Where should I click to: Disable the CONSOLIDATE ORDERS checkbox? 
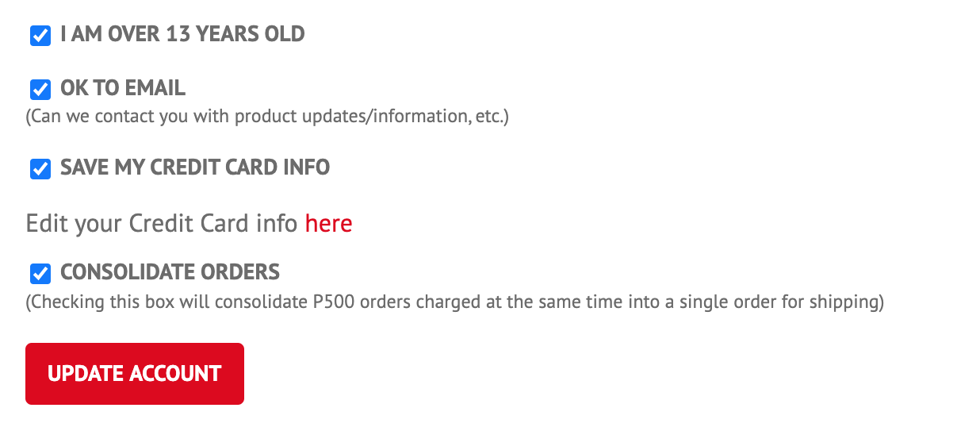point(40,274)
